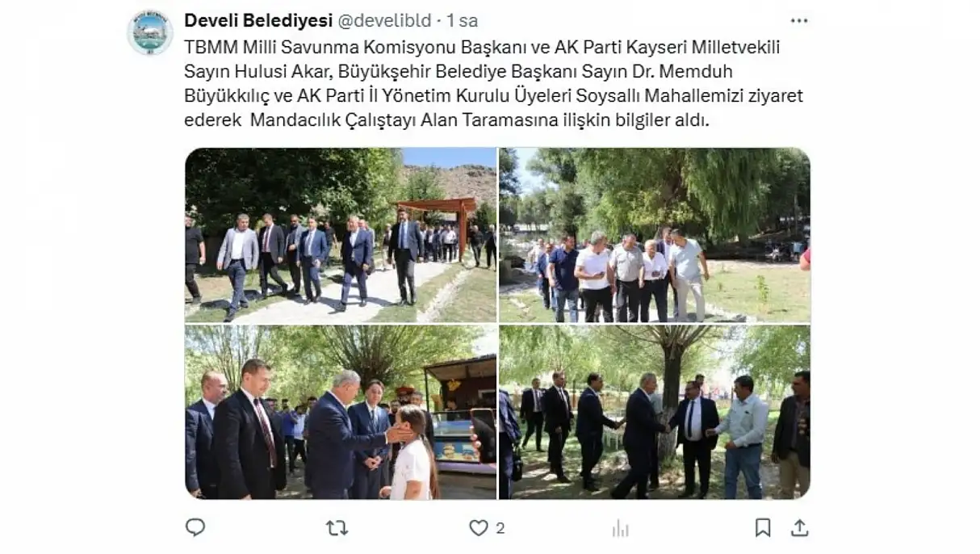View the bottom-left photo of a man greeting a child

coord(341,412)
